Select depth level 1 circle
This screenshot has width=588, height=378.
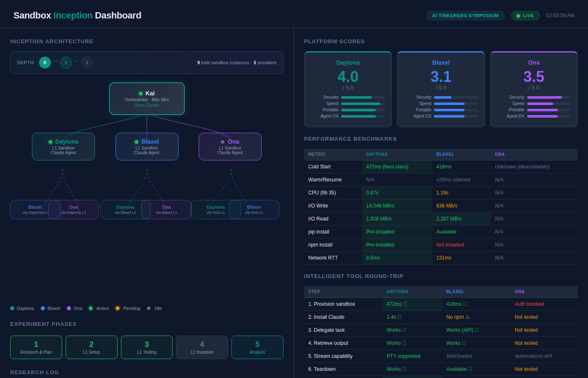point(66,63)
